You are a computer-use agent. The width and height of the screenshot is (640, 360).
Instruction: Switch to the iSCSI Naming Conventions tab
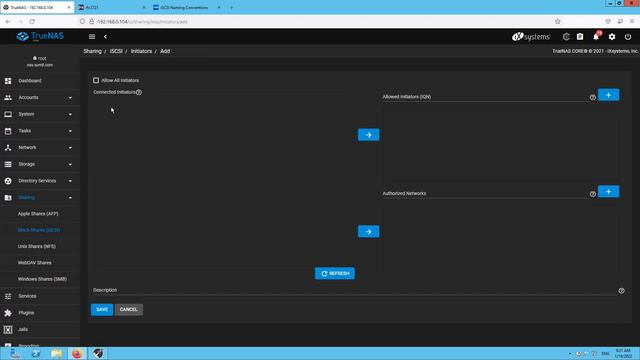187,7
